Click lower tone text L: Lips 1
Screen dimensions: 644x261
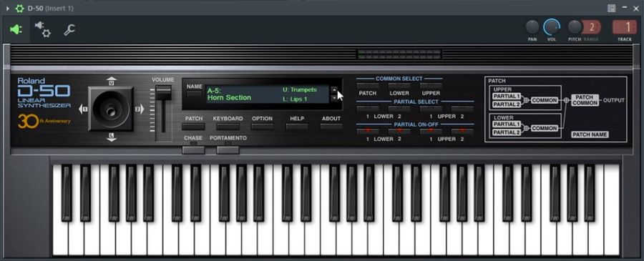(295, 99)
